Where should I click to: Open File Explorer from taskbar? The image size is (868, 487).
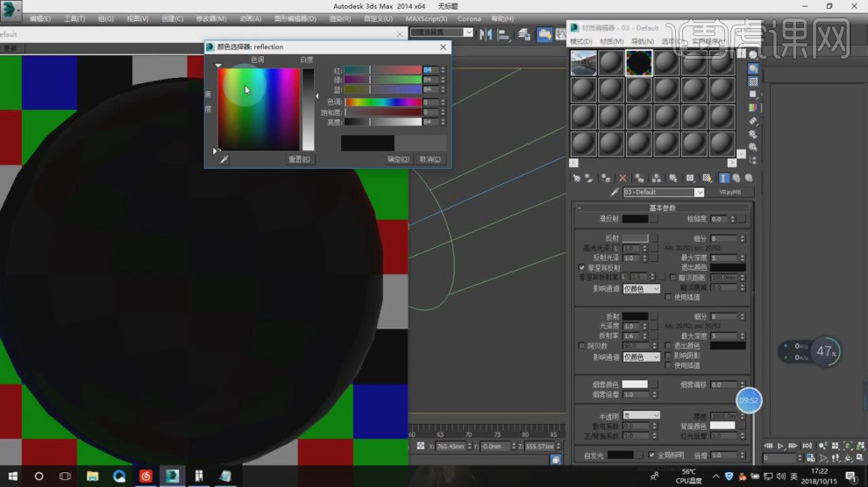(92, 476)
